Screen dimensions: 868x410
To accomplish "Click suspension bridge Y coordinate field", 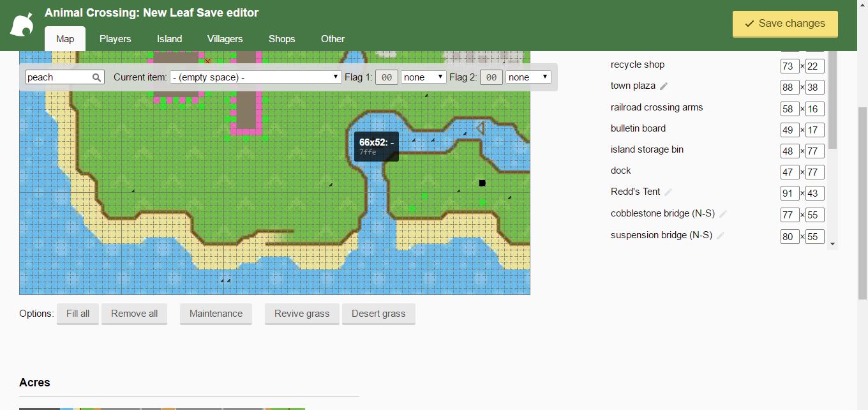I will [815, 236].
